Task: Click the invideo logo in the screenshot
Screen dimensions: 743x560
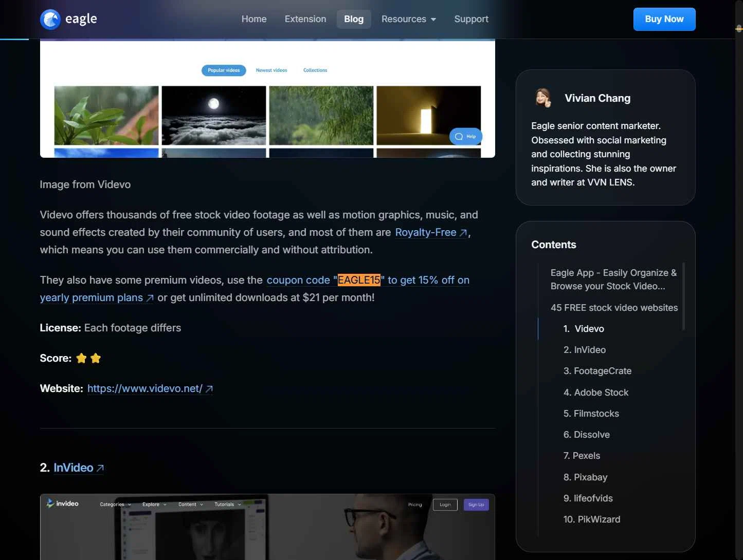Action: click(x=62, y=503)
